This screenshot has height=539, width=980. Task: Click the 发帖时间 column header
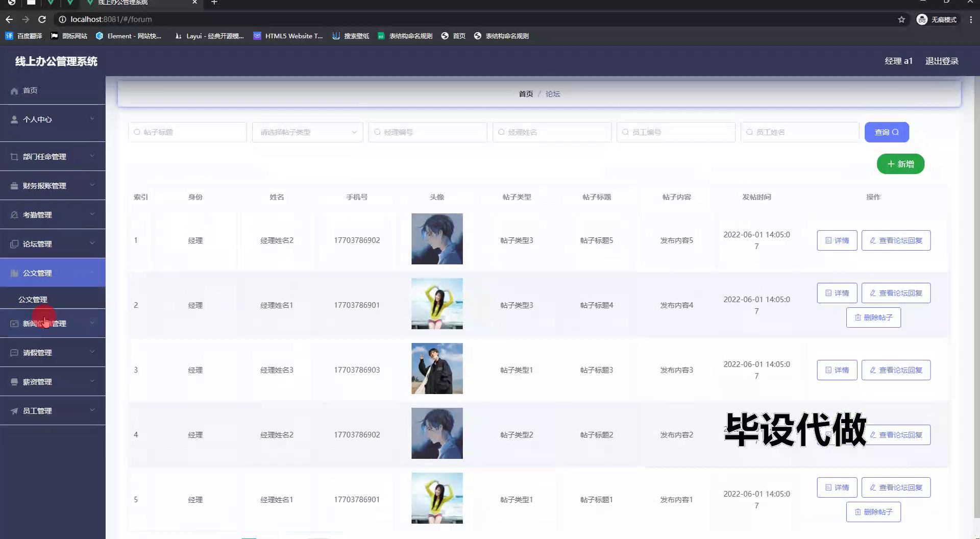click(756, 197)
